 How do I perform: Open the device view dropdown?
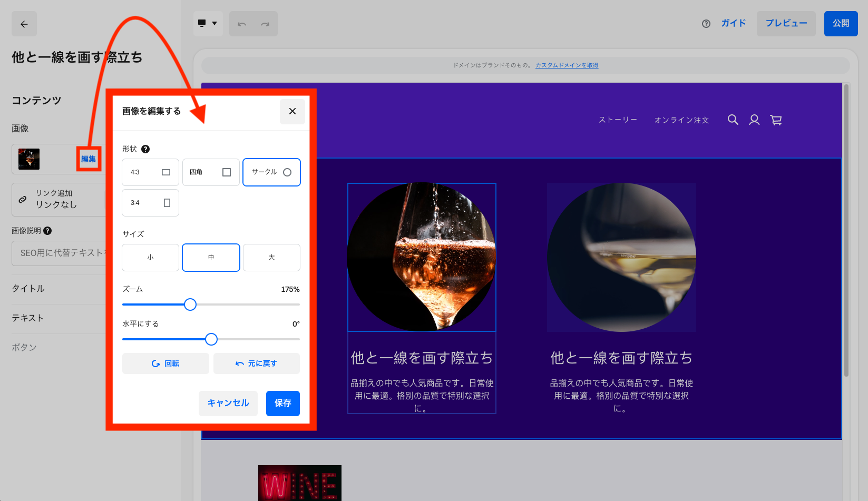tap(208, 24)
